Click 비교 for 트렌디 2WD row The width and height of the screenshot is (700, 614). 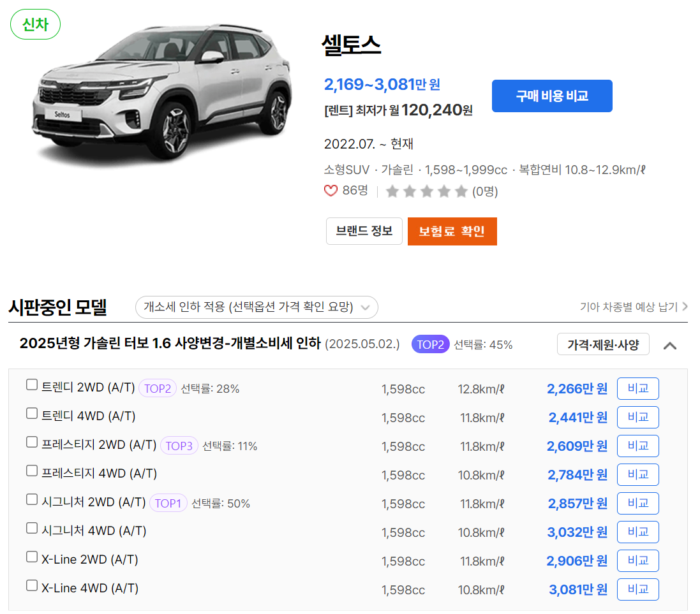[637, 389]
